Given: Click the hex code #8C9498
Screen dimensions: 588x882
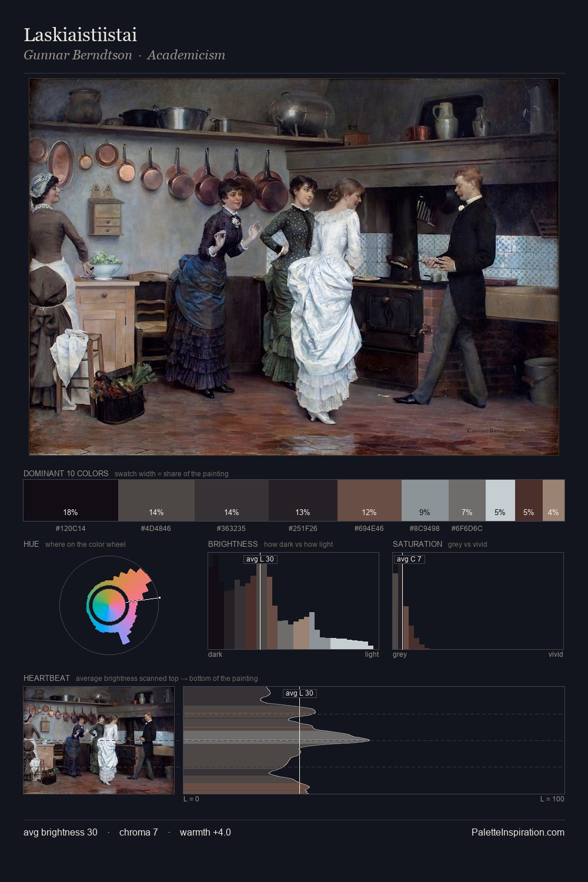Looking at the screenshot, I should coord(425,529).
